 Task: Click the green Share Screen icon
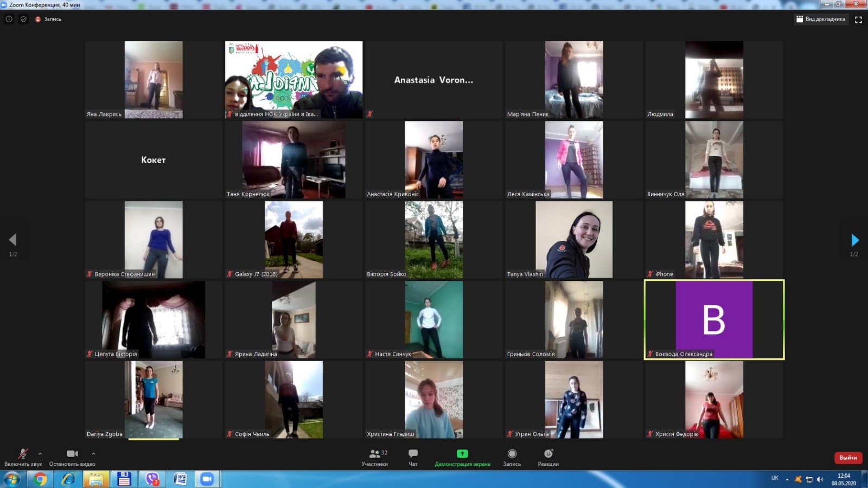coord(462,454)
